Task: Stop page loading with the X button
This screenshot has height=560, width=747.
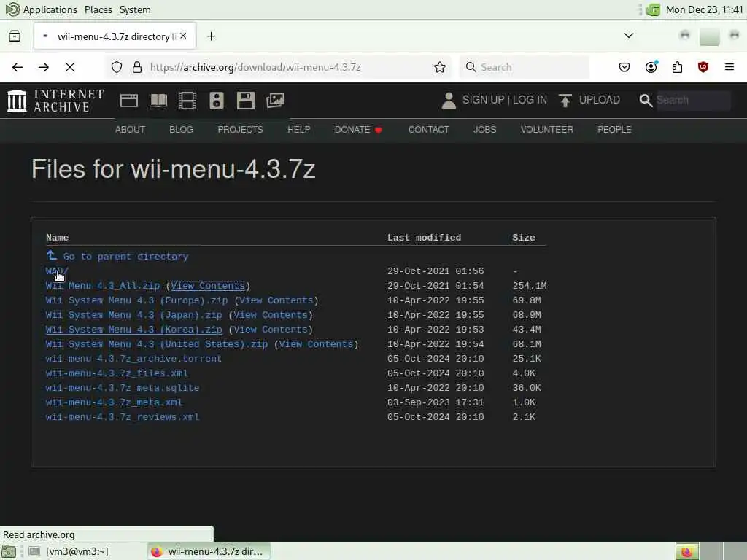Action: coord(70,67)
